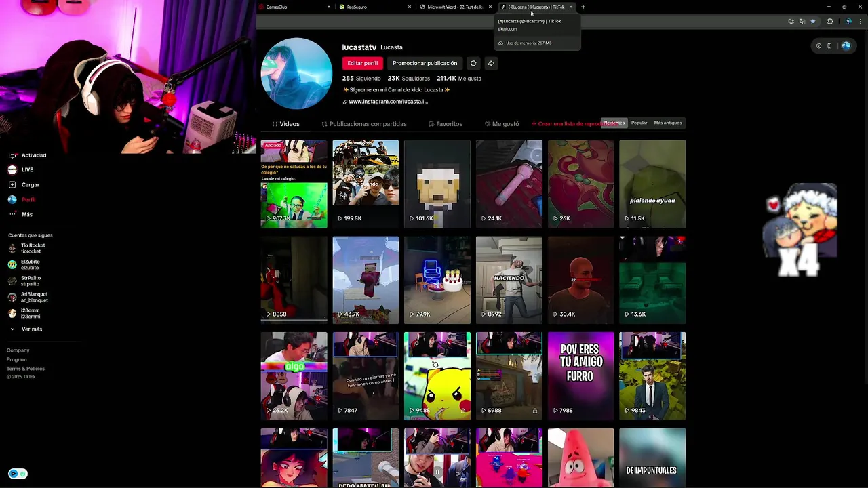Open the video with 13.6K views
The image size is (868, 488).
pos(652,280)
